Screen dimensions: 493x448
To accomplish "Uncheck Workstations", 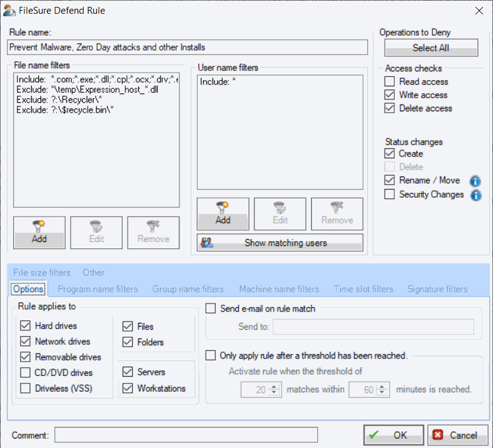I will coord(128,389).
